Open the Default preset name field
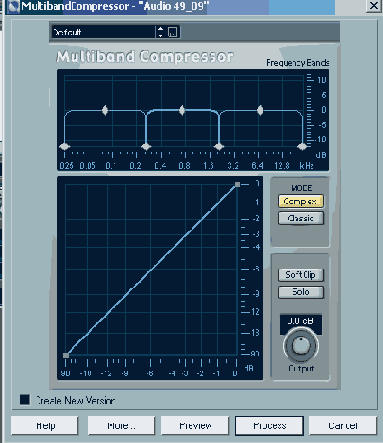Image resolution: width=383 pixels, height=443 pixels. [x=103, y=32]
